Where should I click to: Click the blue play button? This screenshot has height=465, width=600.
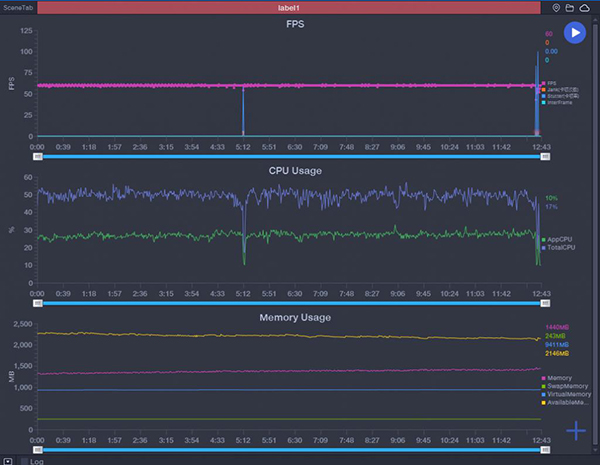click(574, 32)
